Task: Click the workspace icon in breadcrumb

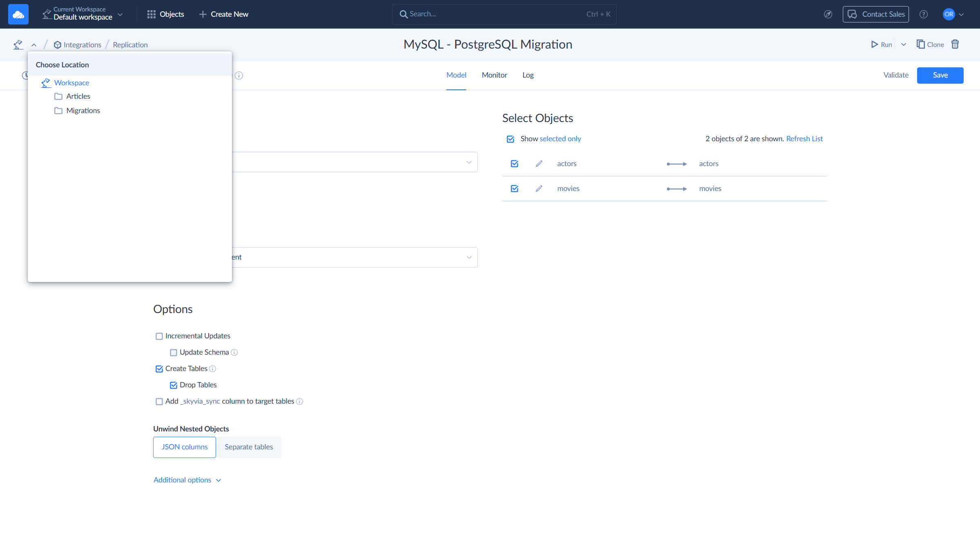Action: 18,44
